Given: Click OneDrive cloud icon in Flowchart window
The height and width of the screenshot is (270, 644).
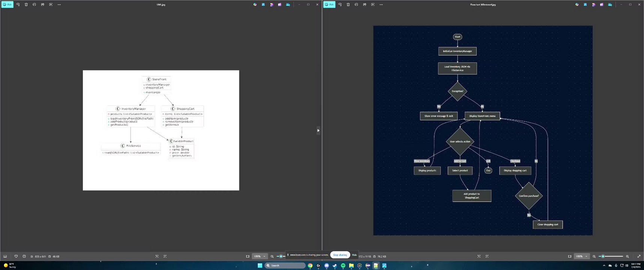Looking at the screenshot, I should (x=610, y=4).
